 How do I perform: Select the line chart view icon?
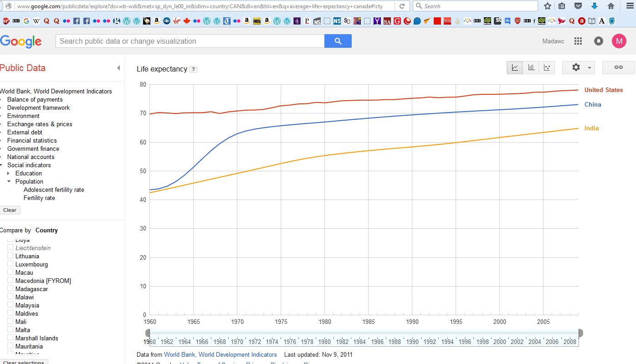pos(515,67)
